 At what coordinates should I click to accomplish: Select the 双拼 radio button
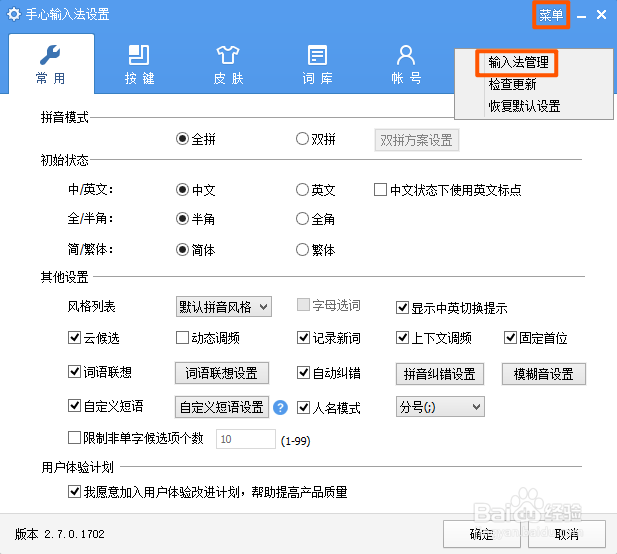(302, 138)
